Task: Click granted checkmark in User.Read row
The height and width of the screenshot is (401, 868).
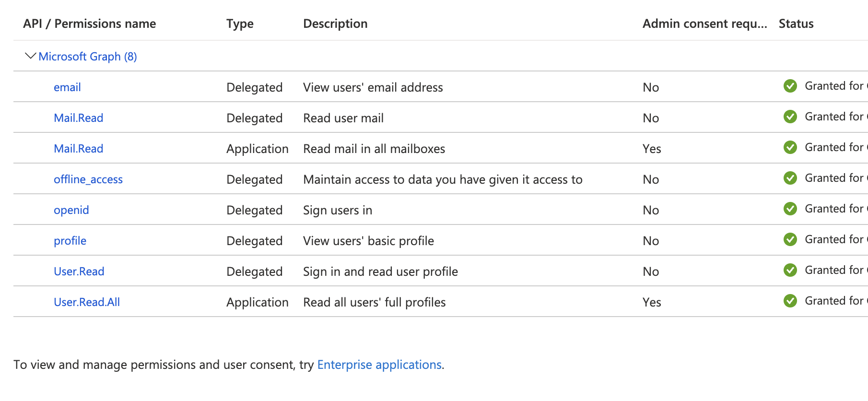Action: point(790,270)
